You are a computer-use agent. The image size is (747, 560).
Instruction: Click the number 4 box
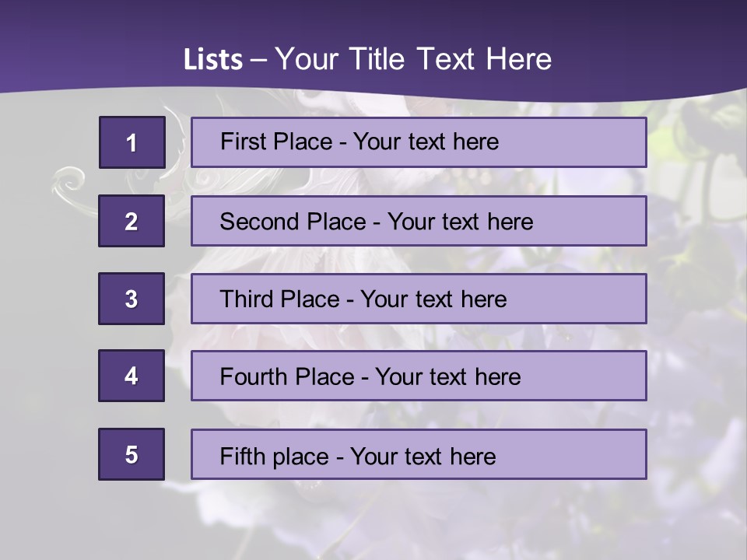pyautogui.click(x=132, y=376)
